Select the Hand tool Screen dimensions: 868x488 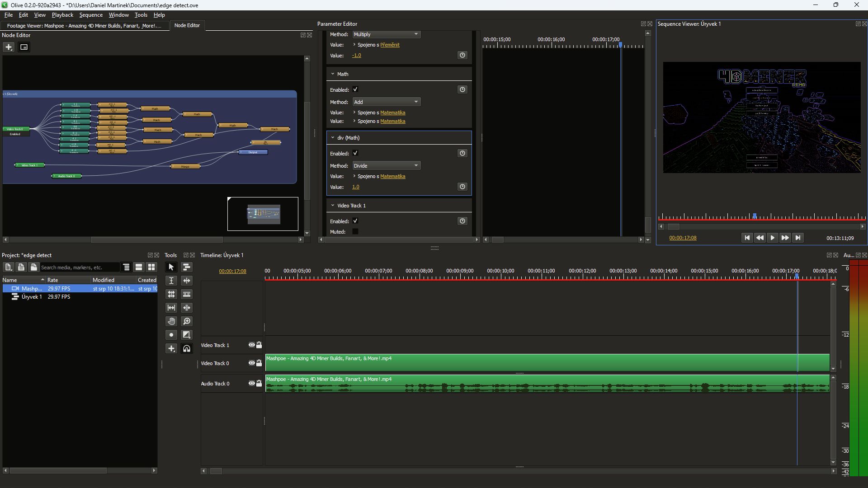coord(171,321)
